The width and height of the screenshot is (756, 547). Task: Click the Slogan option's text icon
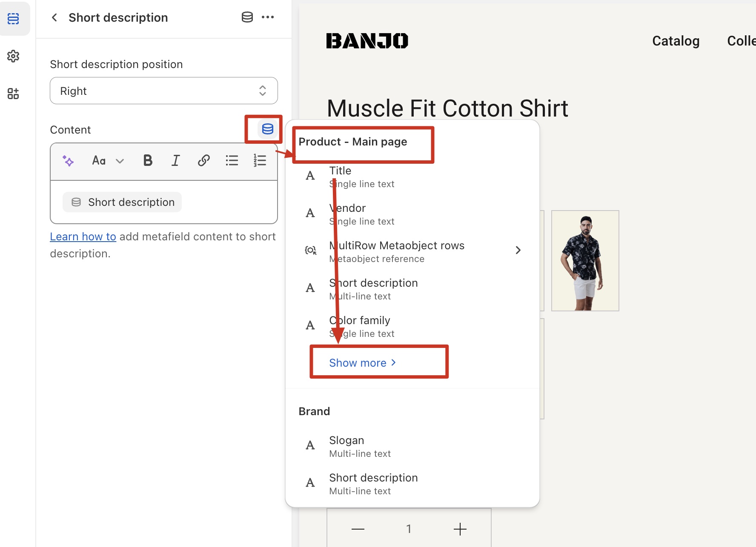(310, 445)
